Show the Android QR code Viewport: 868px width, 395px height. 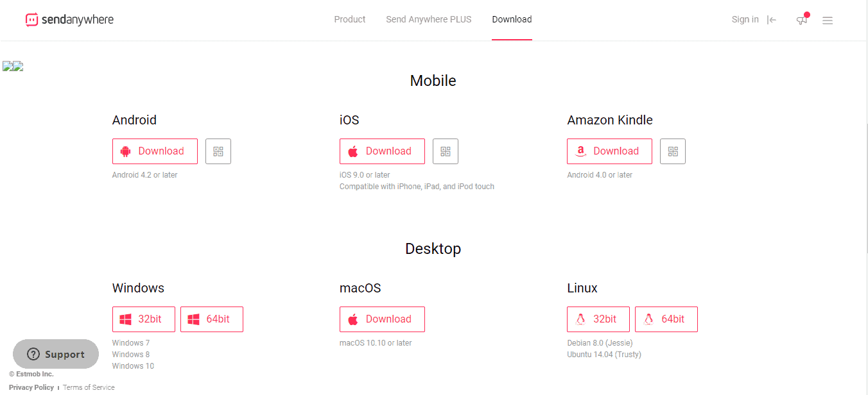218,151
